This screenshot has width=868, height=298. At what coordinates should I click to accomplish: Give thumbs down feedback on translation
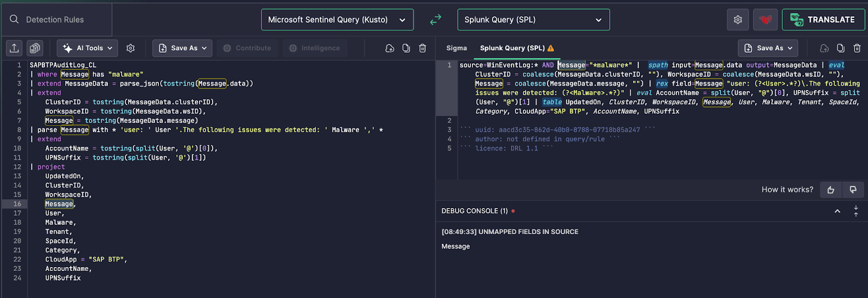coord(853,190)
